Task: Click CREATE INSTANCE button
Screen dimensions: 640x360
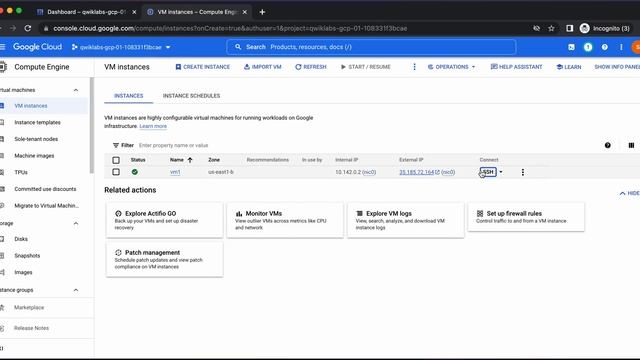Action: [x=202, y=67]
